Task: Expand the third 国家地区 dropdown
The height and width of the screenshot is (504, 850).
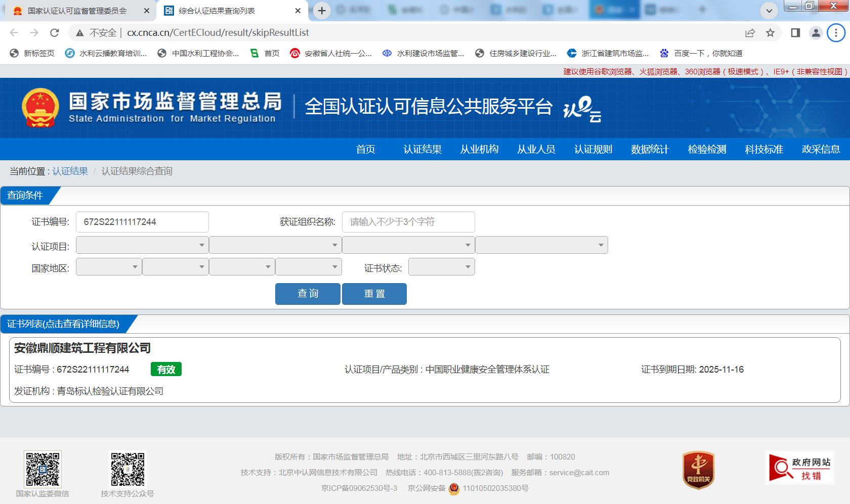Action: point(242,267)
